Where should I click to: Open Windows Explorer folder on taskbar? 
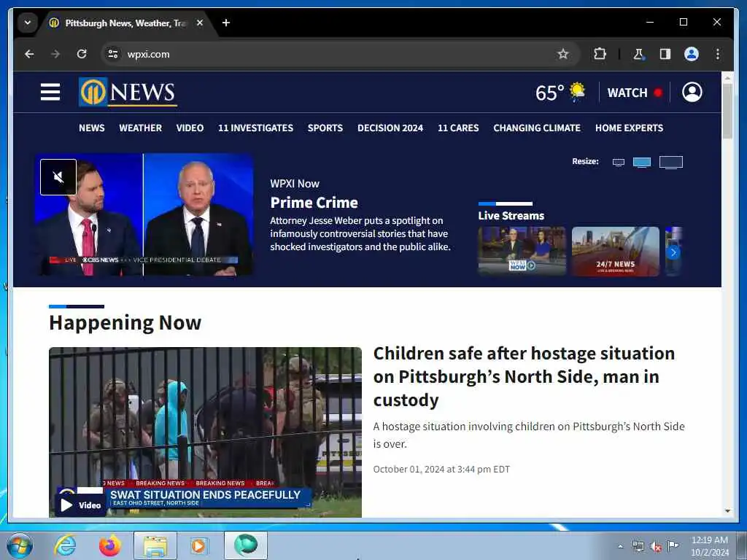click(x=155, y=545)
